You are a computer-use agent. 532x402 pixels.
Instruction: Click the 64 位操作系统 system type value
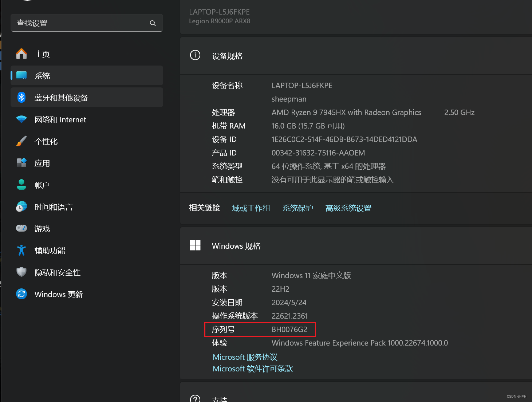coord(329,166)
